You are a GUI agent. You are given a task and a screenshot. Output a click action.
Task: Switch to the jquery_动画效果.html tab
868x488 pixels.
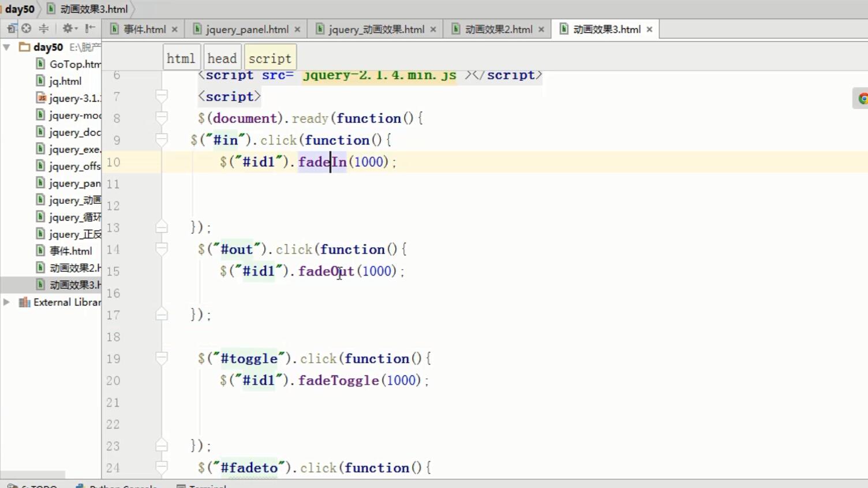tap(376, 29)
